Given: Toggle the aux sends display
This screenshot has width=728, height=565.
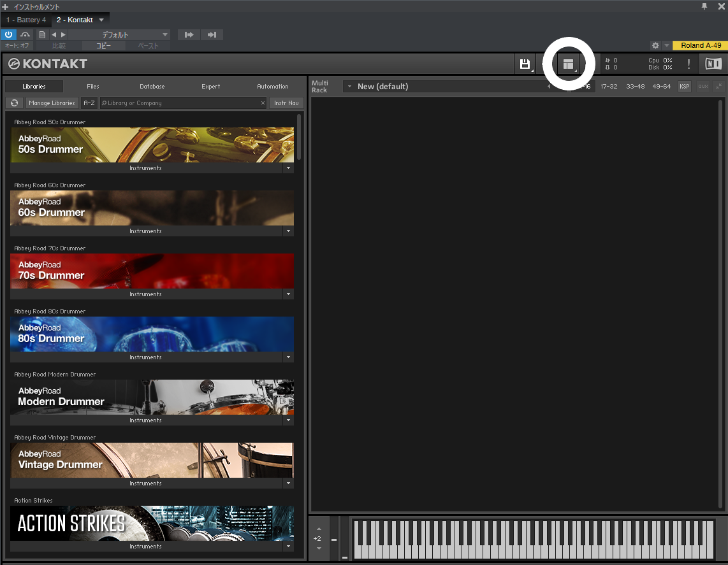Looking at the screenshot, I should point(703,86).
